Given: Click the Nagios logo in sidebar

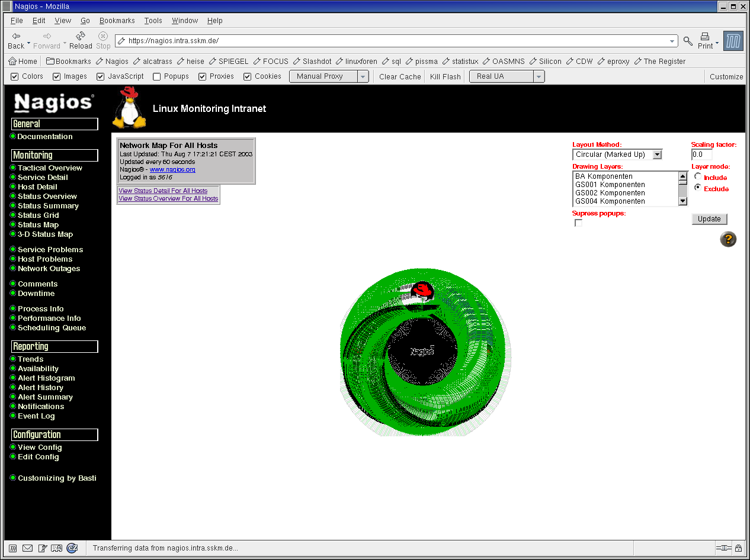Looking at the screenshot, I should [x=54, y=102].
